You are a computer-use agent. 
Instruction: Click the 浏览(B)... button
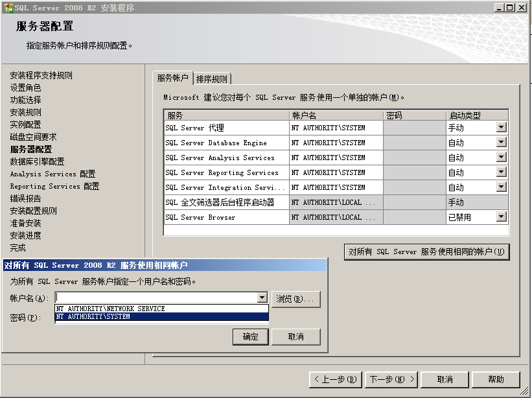(296, 299)
